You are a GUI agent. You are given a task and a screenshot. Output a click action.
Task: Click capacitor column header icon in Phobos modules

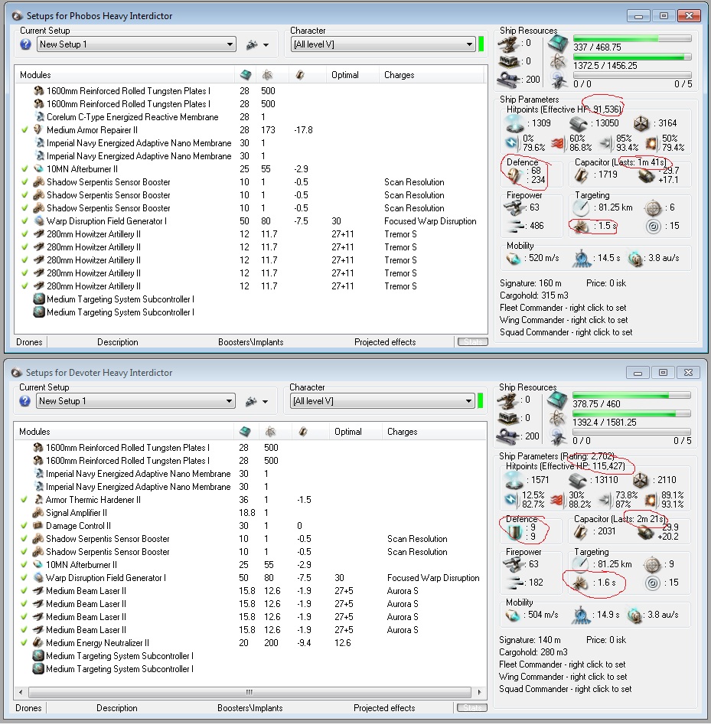(x=300, y=75)
